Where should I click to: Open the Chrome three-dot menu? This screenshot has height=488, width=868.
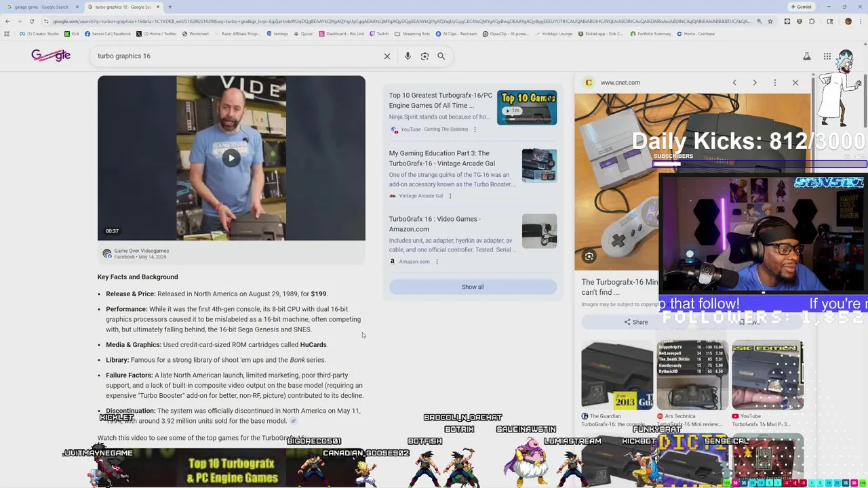coord(861,21)
